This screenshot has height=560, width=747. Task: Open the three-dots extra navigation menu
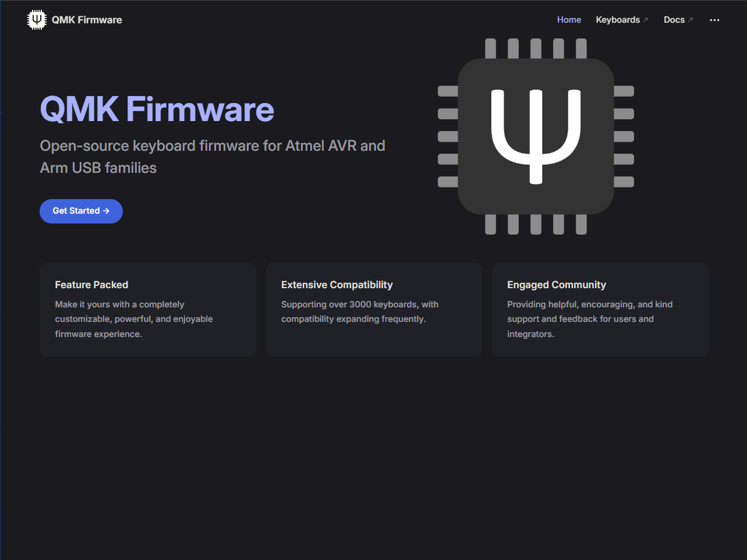click(714, 20)
